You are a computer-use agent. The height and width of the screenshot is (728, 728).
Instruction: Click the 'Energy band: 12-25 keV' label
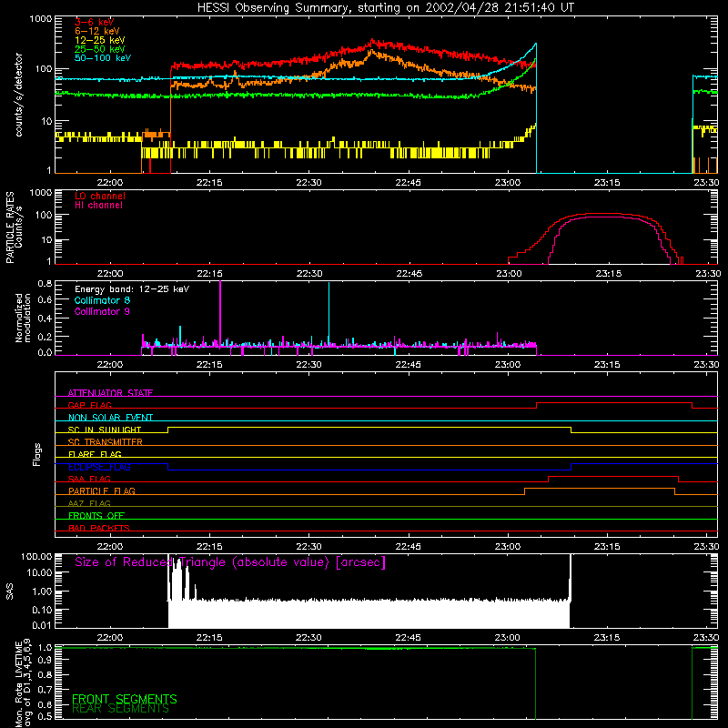[132, 289]
